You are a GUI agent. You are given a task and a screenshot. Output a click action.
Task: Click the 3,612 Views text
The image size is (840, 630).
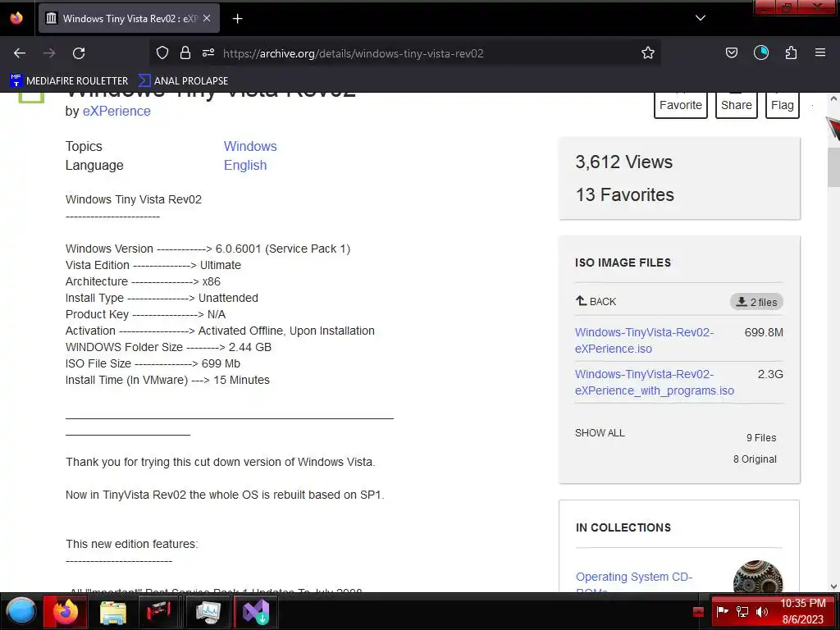click(623, 162)
